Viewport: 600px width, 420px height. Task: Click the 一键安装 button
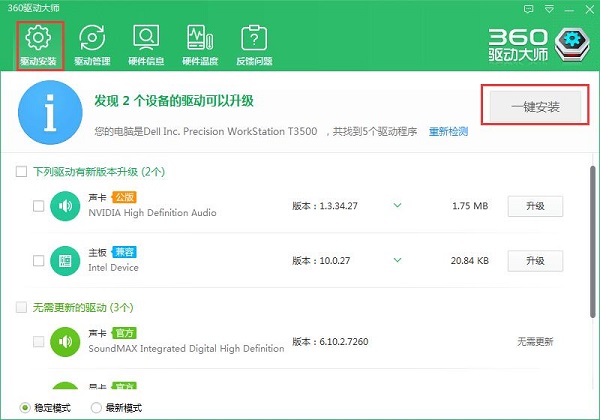click(535, 107)
